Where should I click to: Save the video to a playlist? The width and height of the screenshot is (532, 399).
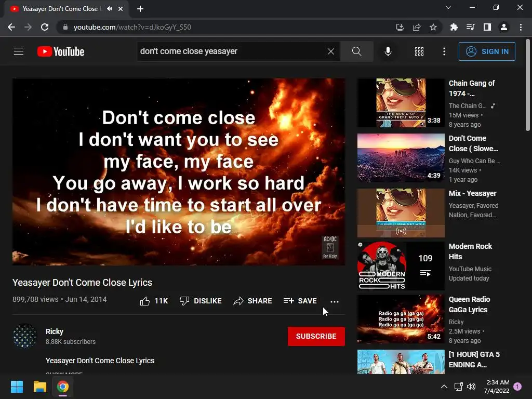300,301
